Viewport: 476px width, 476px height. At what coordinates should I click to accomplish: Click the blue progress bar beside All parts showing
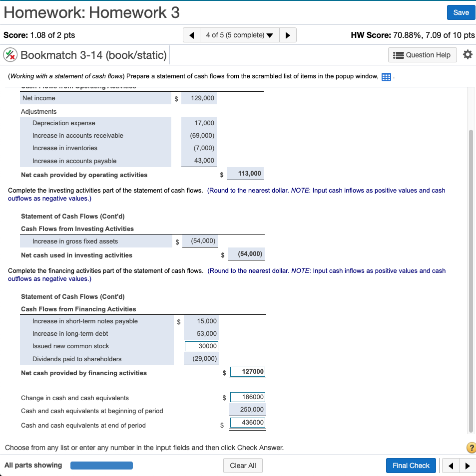101,465
